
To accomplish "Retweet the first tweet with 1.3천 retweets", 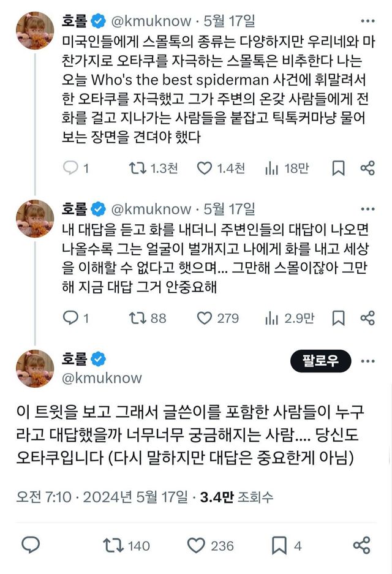I will [x=134, y=168].
